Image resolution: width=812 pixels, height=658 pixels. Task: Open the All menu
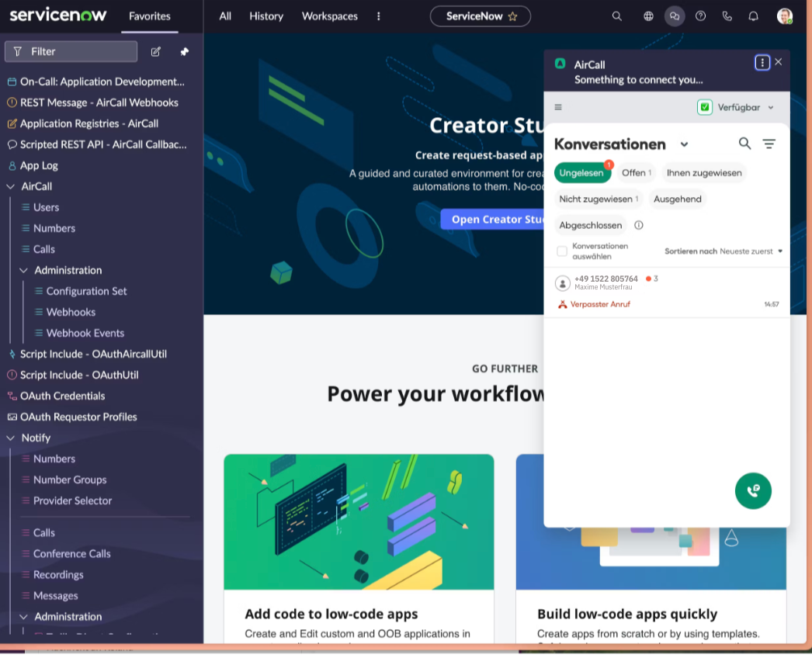click(x=225, y=16)
